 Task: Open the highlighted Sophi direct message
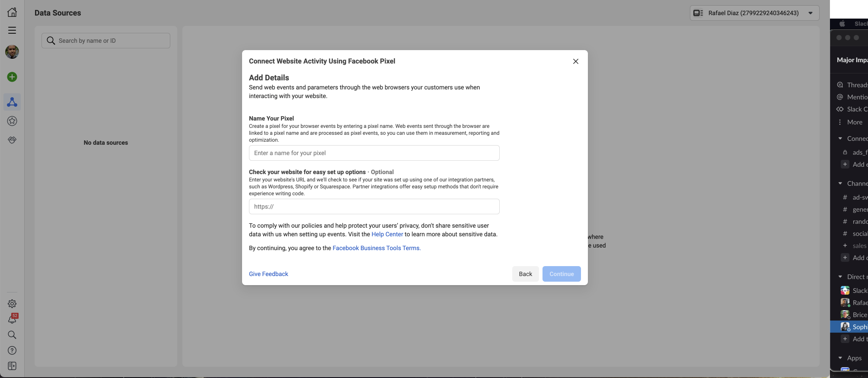[x=849, y=327]
